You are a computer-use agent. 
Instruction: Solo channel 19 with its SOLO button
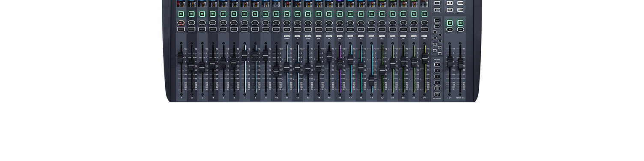tap(371, 29)
